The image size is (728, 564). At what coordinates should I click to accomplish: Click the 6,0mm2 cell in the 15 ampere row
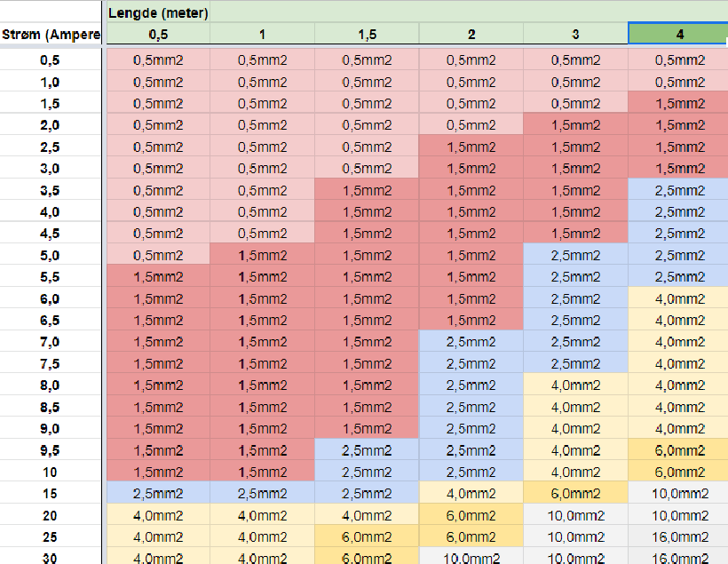click(574, 494)
